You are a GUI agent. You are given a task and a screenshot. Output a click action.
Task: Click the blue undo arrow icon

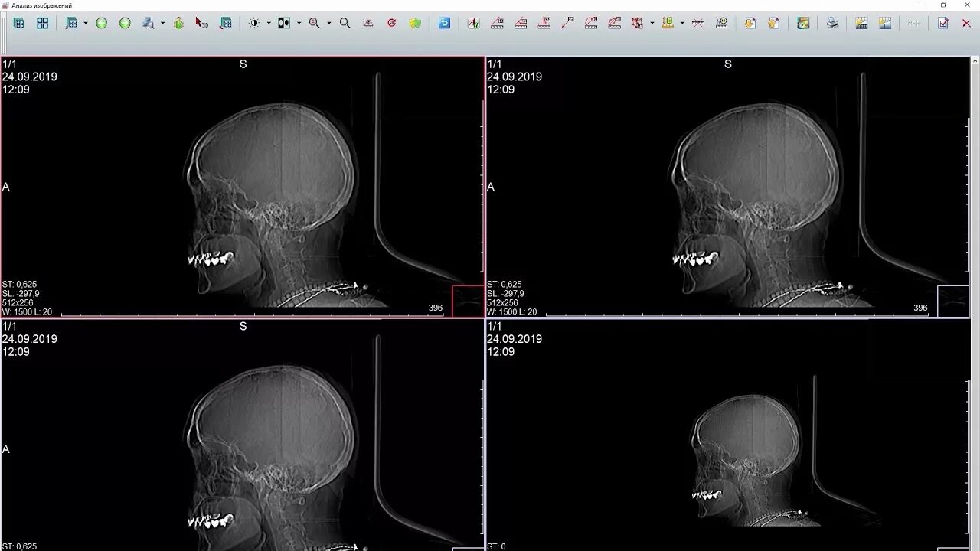coord(444,23)
